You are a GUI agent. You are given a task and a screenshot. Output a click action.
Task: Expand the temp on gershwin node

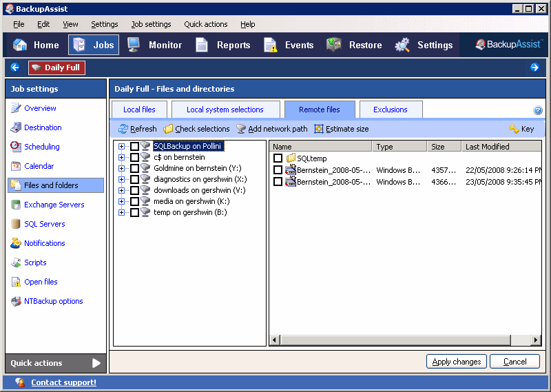click(122, 212)
